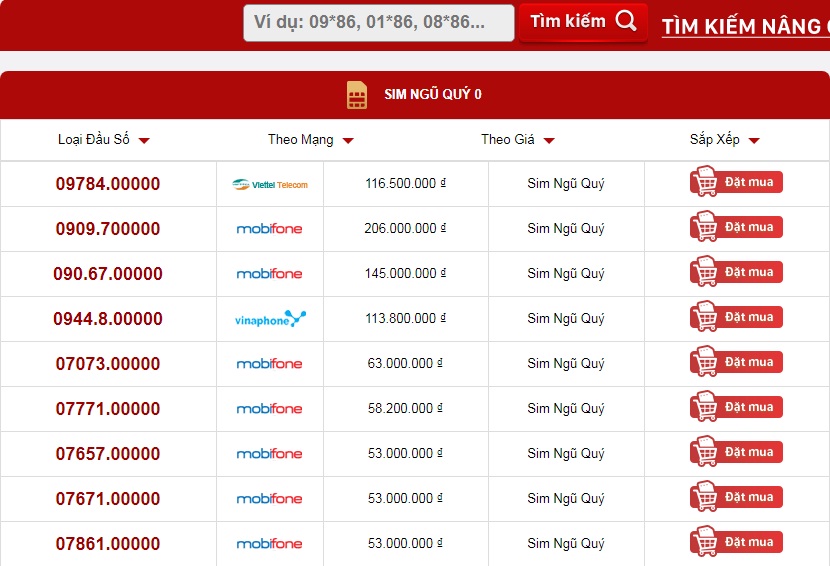Viewport: 830px width, 566px height.
Task: Click Đặt mua for 07671.00000
Action: tap(736, 497)
